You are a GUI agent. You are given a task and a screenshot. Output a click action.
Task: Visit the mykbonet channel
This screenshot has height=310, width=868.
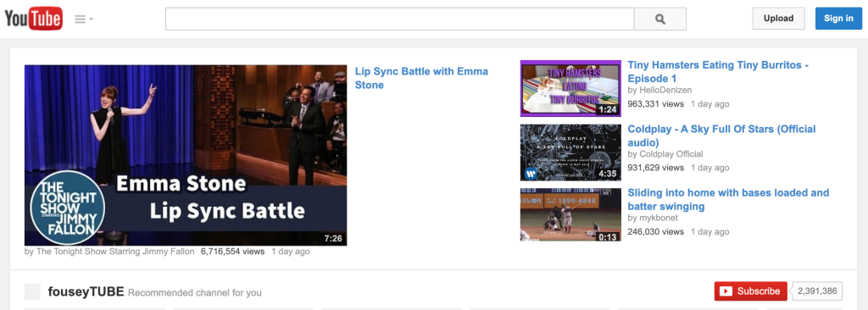pos(659,218)
